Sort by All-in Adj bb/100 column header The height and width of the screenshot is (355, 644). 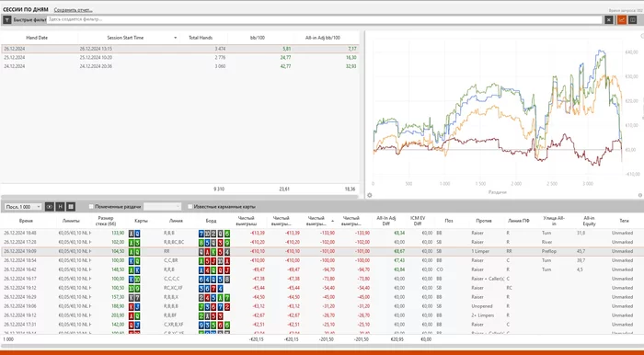pyautogui.click(x=323, y=38)
